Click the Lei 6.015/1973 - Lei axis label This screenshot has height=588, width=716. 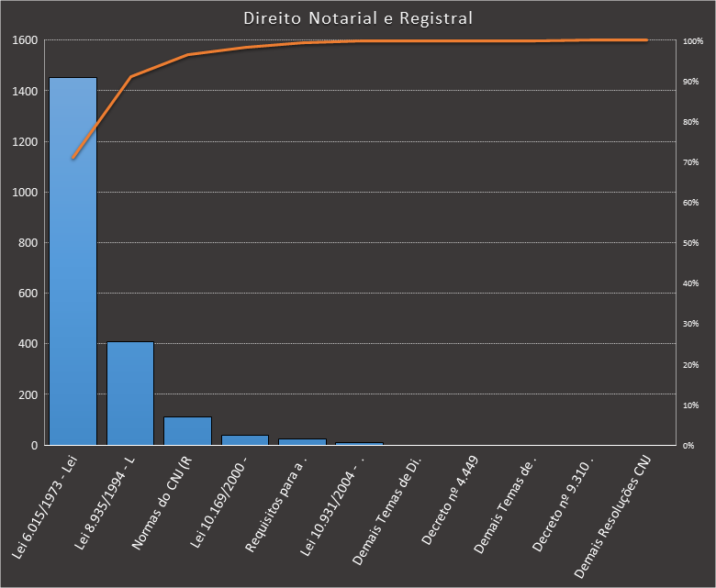click(48, 504)
